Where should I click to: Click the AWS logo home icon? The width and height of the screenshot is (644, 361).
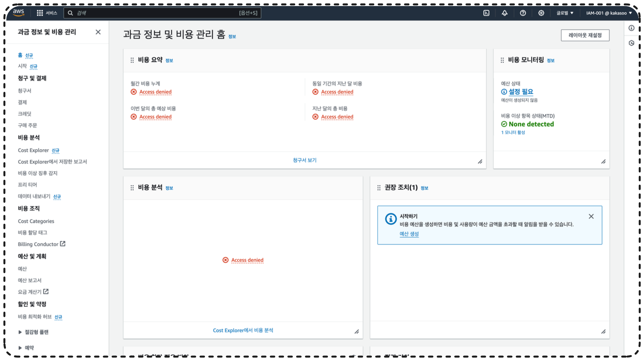[19, 13]
